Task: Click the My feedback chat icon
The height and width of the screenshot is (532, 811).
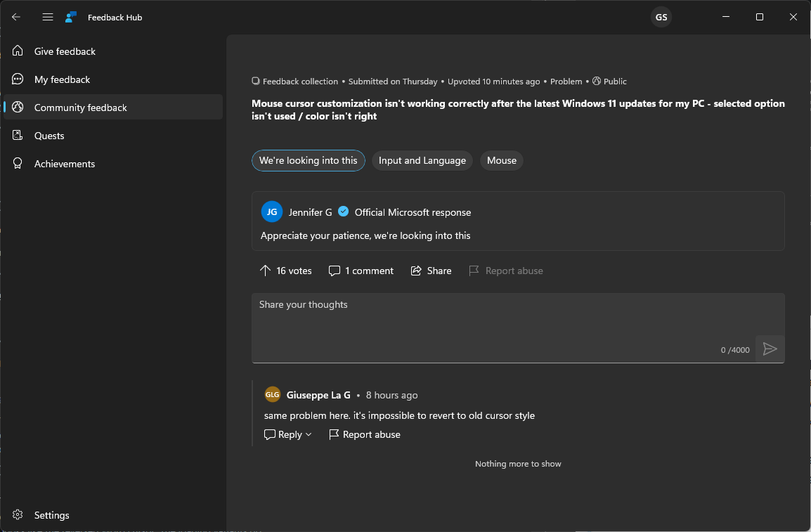Action: 18,79
